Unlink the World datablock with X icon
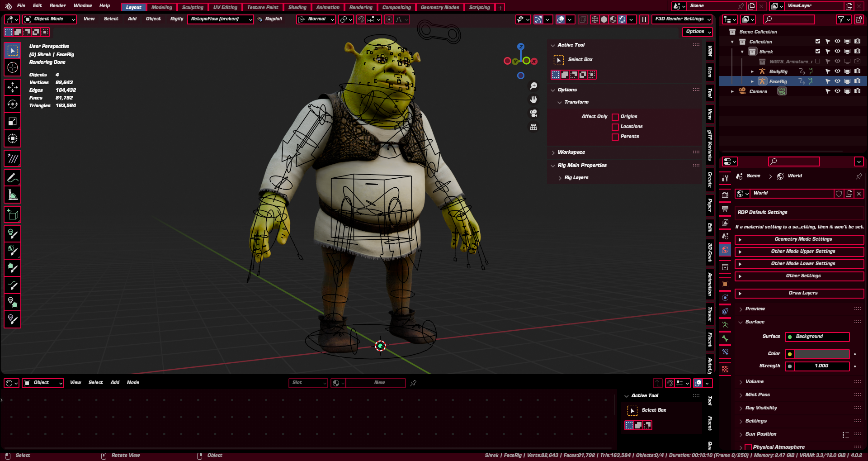This screenshot has height=461, width=868. click(859, 194)
